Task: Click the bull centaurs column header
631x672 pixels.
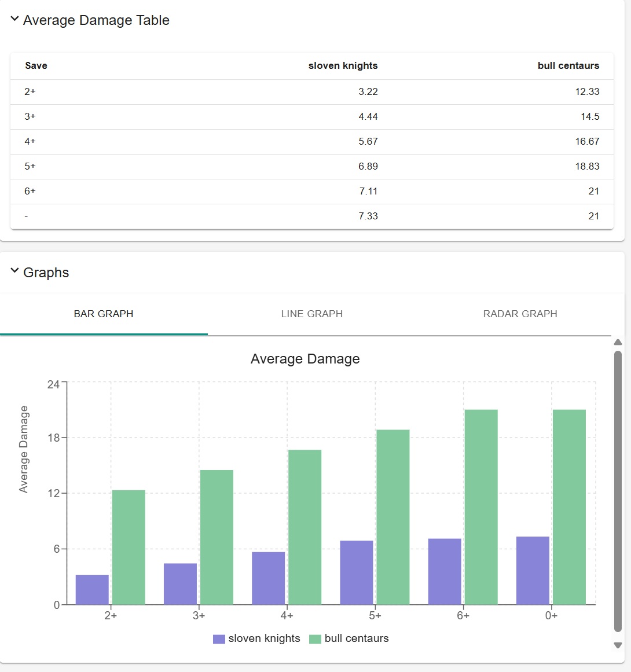Action: (x=568, y=65)
